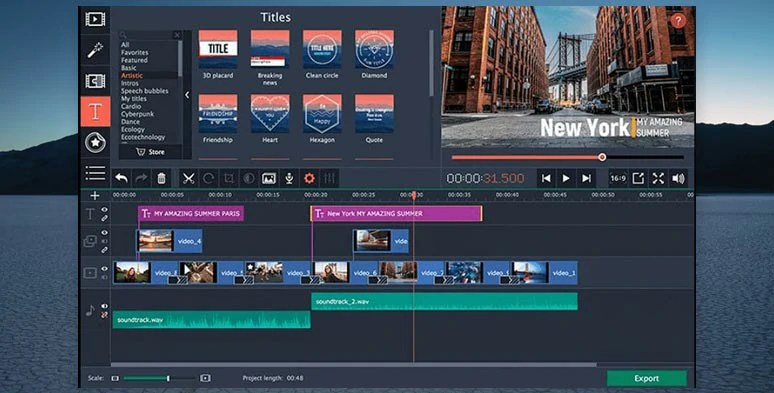Open the Filters magic wand tab
The width and height of the screenshot is (774, 393).
[x=95, y=50]
